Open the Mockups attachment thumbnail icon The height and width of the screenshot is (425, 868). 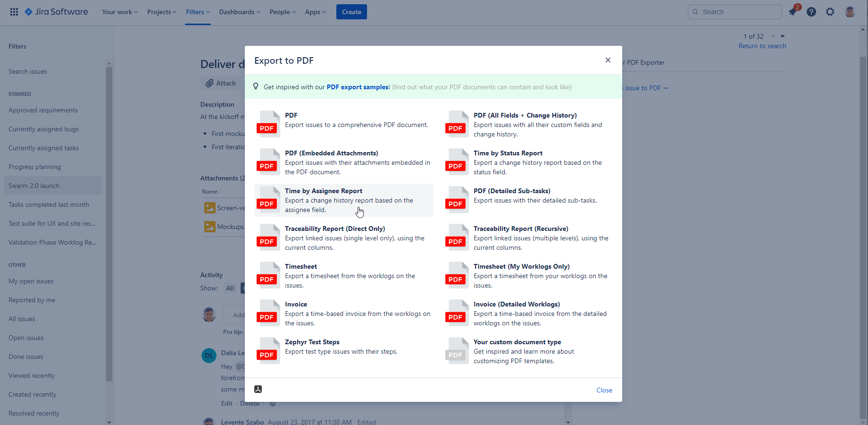click(209, 227)
